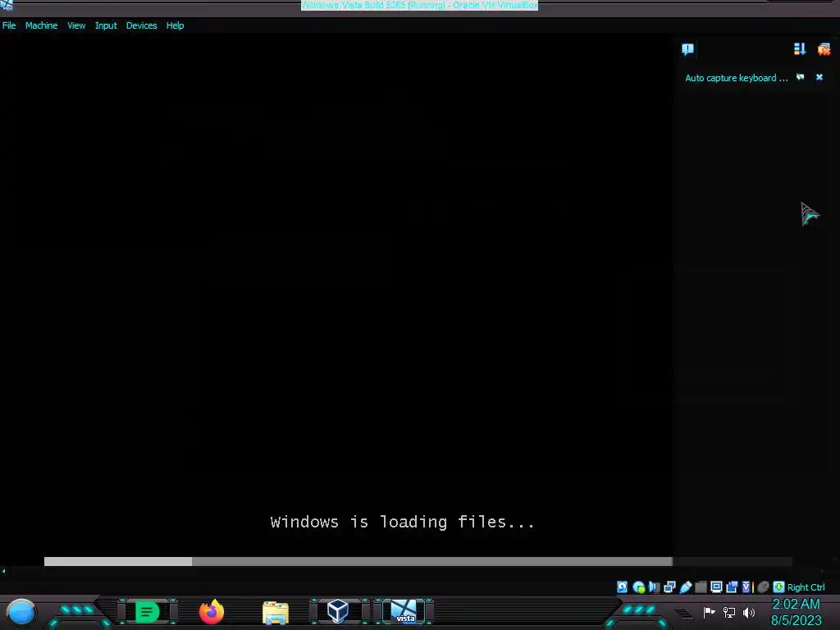
Task: Click the Action Center flag tray icon
Action: point(710,612)
